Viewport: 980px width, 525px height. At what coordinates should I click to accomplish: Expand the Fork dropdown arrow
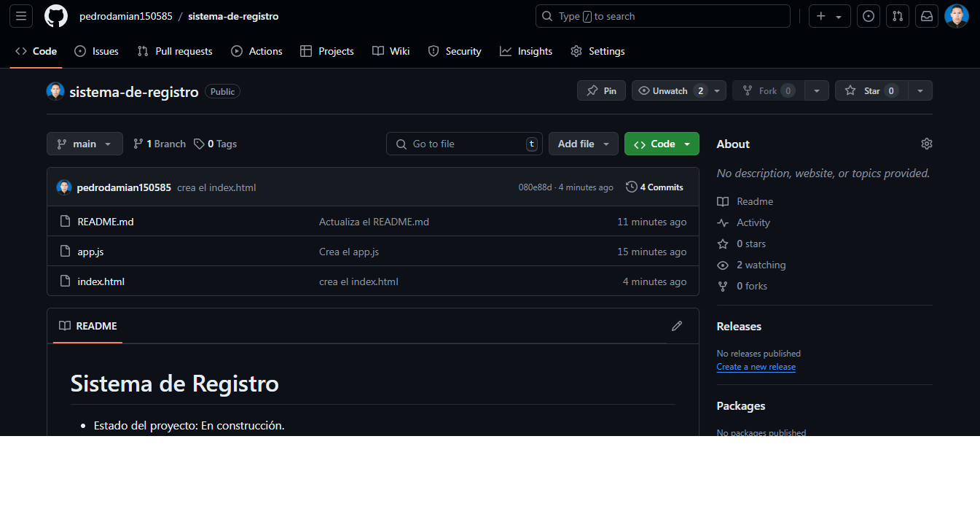pos(817,90)
